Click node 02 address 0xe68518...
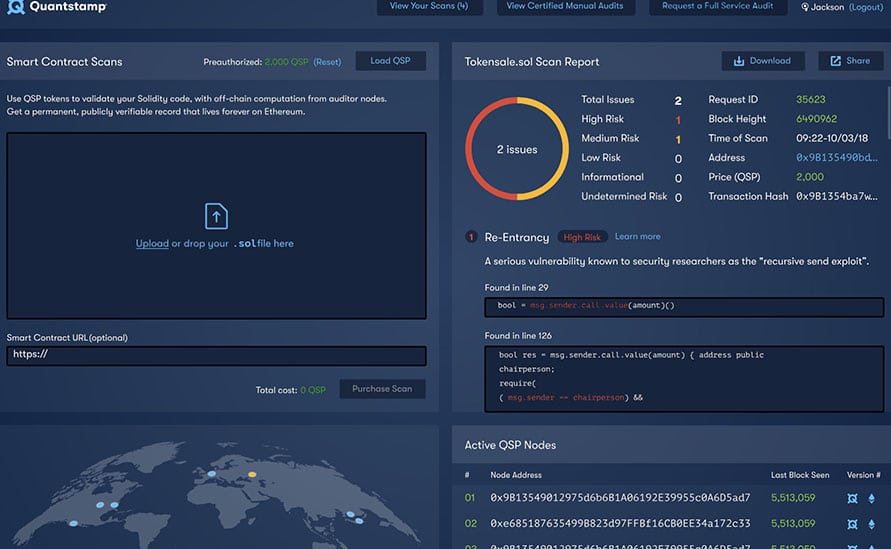891x549 pixels. (x=620, y=523)
